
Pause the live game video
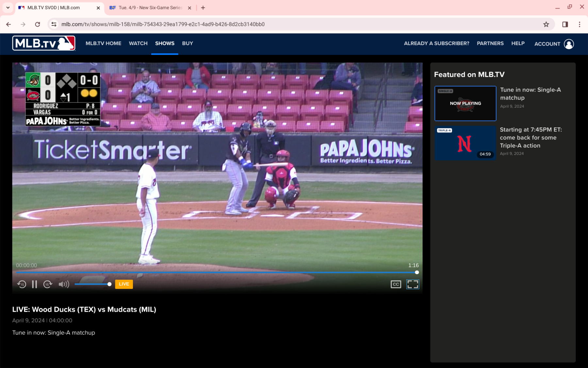[34, 284]
